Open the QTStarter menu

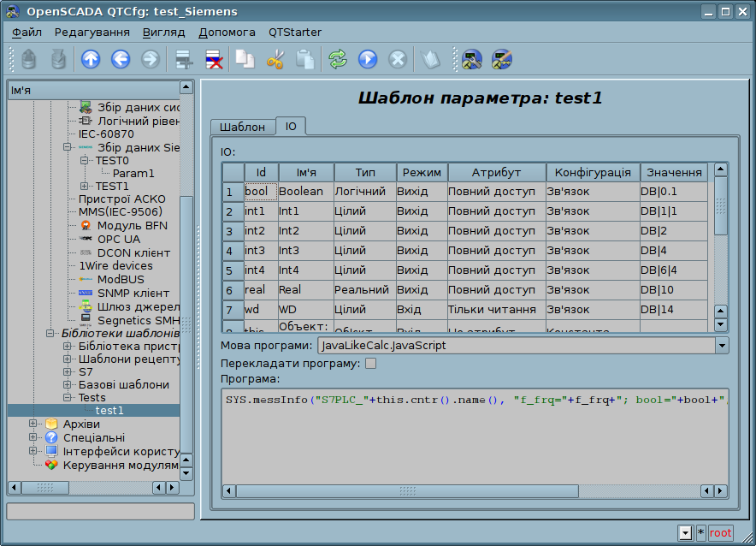294,32
